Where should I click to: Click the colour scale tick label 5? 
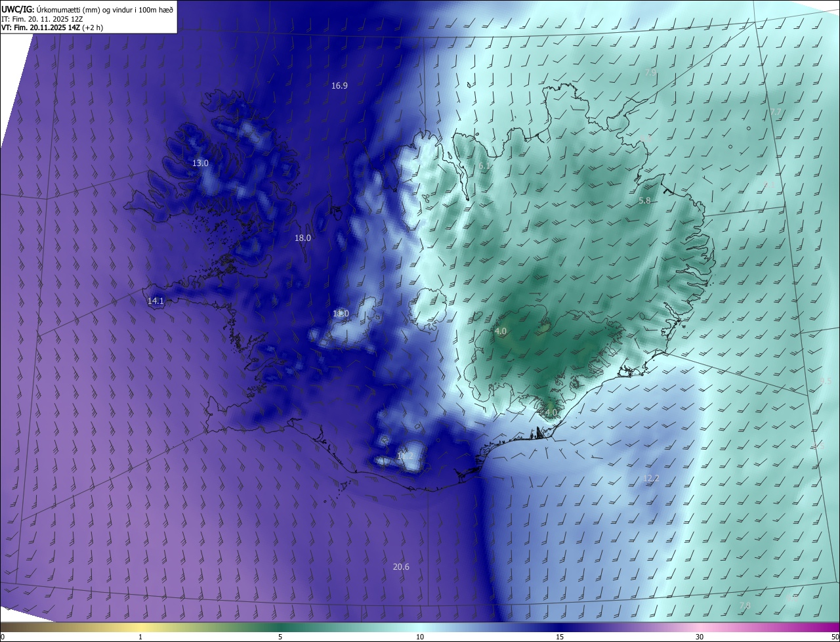click(x=280, y=637)
